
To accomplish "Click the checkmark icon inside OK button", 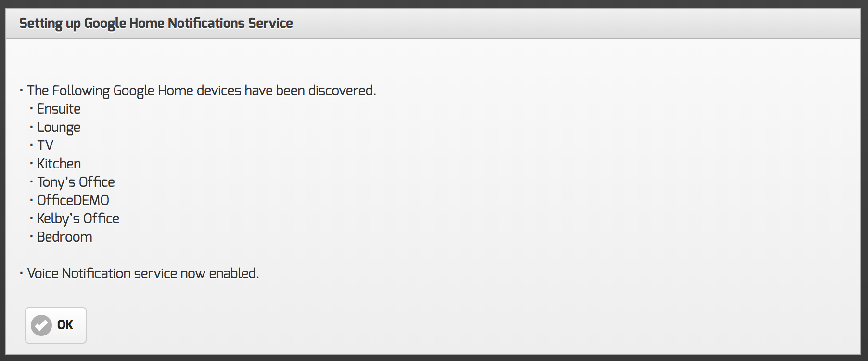I will 41,325.
